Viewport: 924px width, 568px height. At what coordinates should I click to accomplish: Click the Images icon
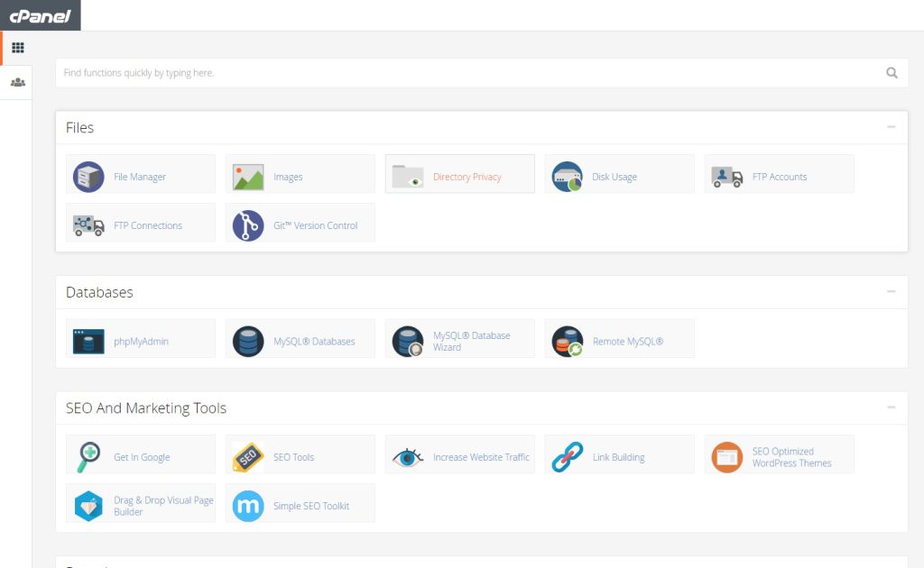tap(248, 177)
